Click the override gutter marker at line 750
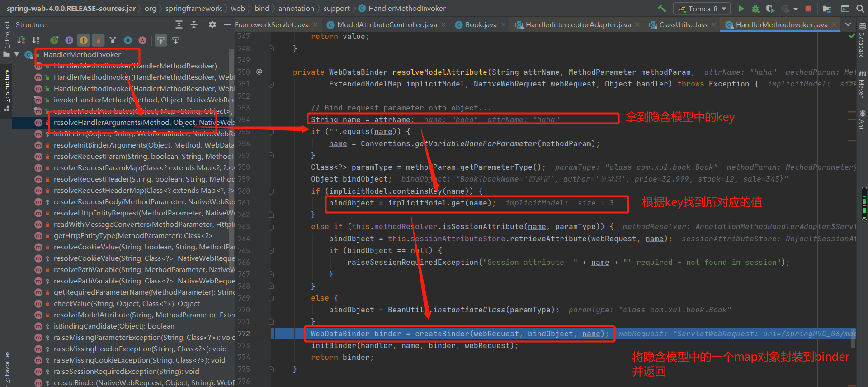The image size is (868, 387). (259, 72)
